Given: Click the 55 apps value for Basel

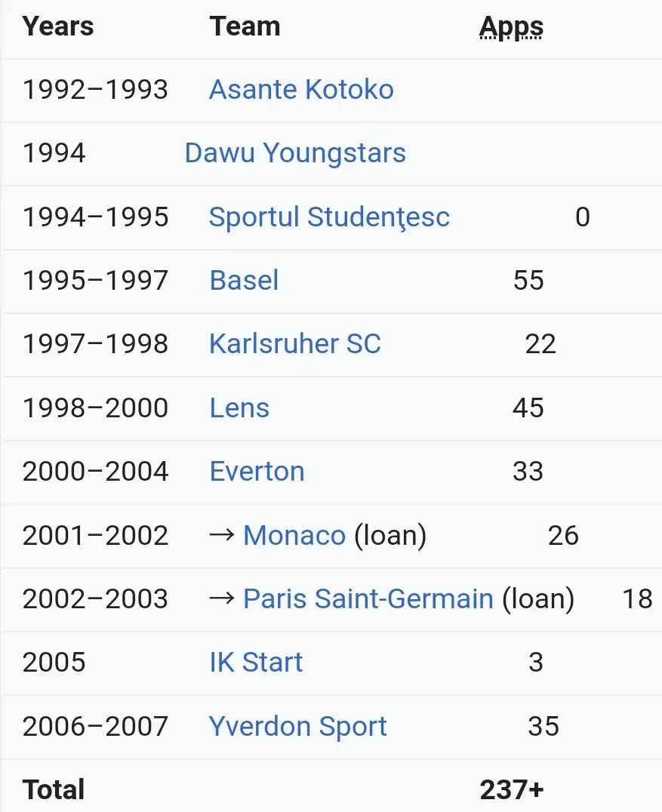Looking at the screenshot, I should click(528, 281).
